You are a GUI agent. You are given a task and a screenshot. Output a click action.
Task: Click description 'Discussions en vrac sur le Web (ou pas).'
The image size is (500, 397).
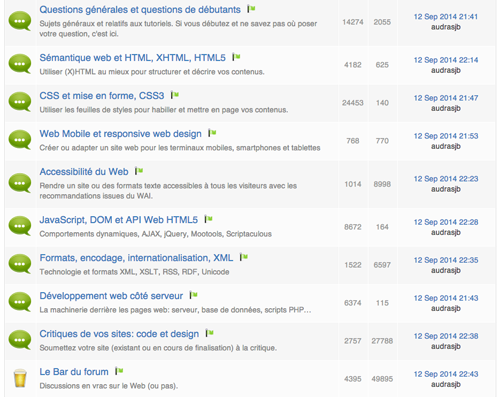pyautogui.click(x=109, y=386)
